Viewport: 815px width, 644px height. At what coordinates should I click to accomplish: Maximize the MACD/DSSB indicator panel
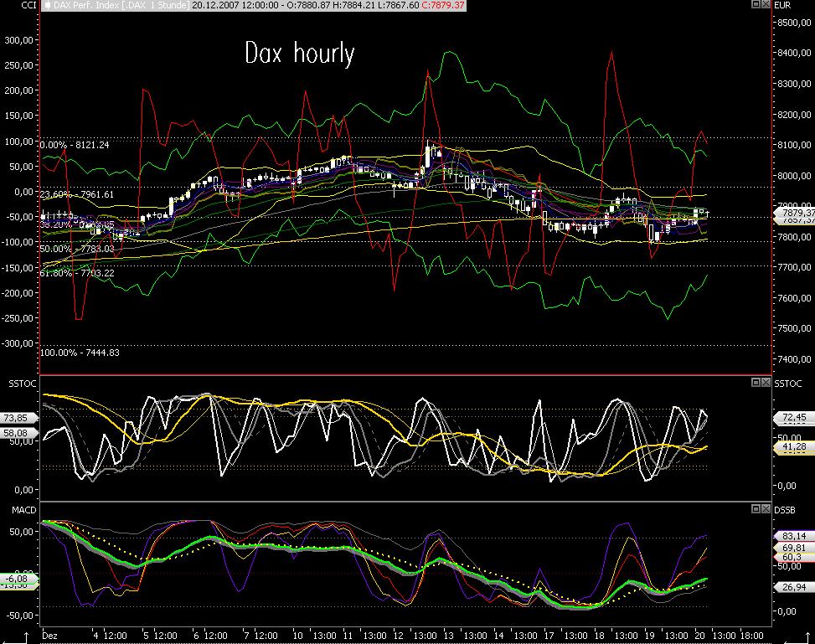pyautogui.click(x=756, y=509)
